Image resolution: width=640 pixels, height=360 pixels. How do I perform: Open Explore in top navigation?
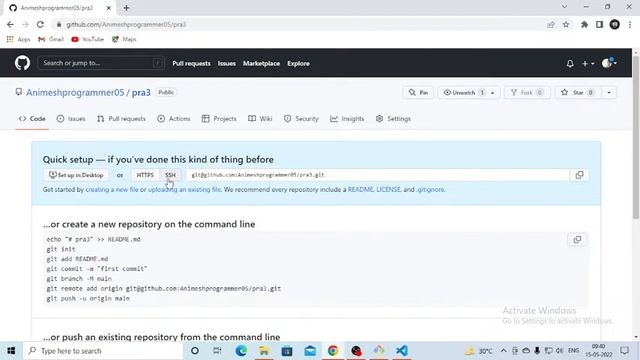(x=298, y=64)
